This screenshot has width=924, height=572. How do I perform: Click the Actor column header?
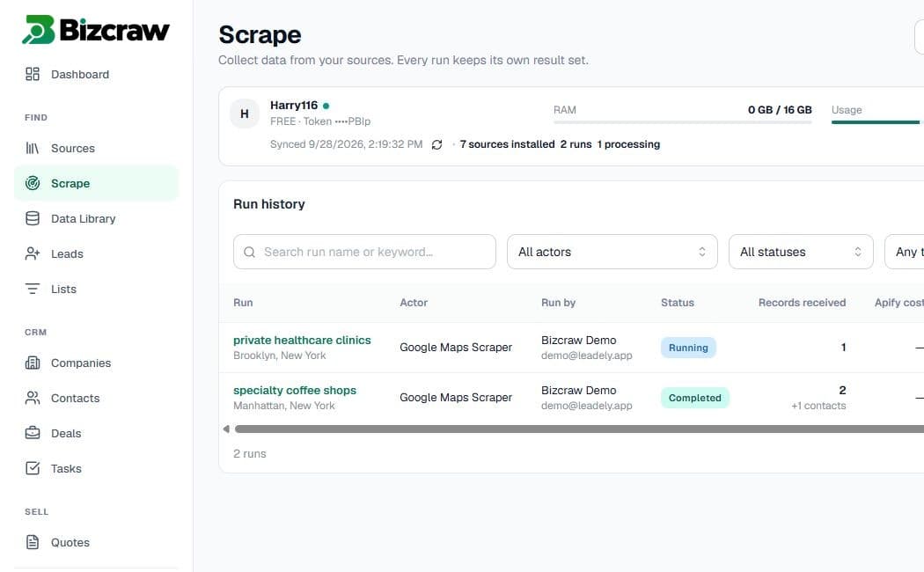pyautogui.click(x=414, y=302)
